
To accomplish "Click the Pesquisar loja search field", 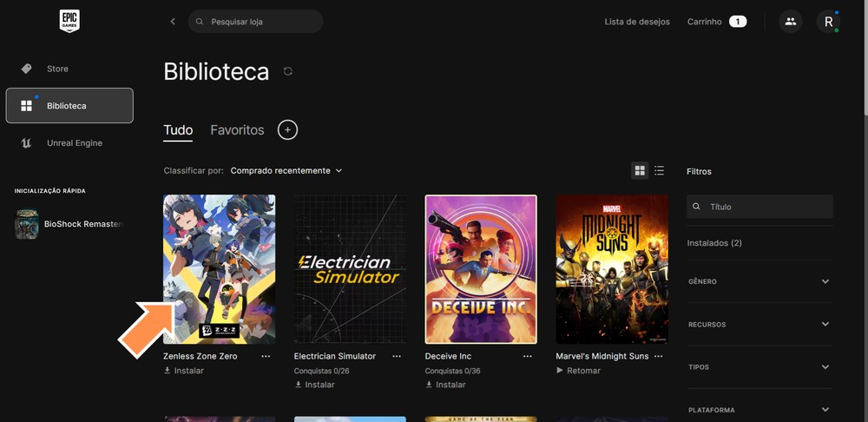I will coord(256,22).
